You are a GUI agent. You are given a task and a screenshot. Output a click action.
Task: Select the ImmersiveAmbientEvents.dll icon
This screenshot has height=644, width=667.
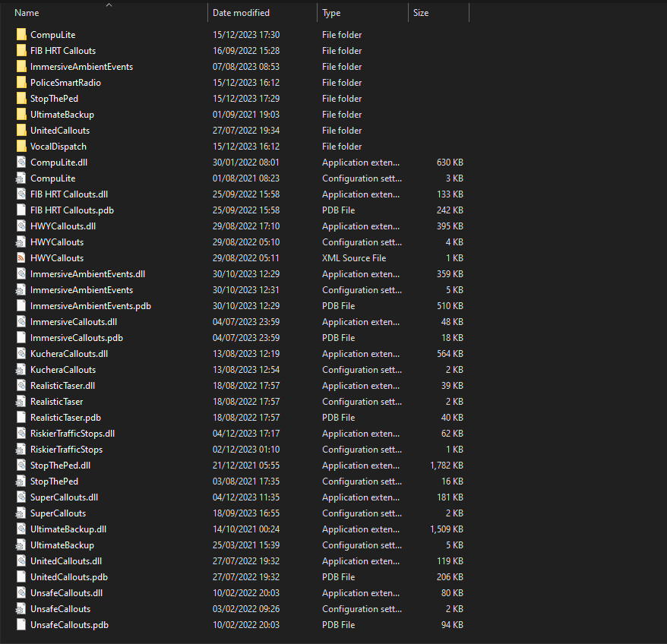pyautogui.click(x=21, y=274)
